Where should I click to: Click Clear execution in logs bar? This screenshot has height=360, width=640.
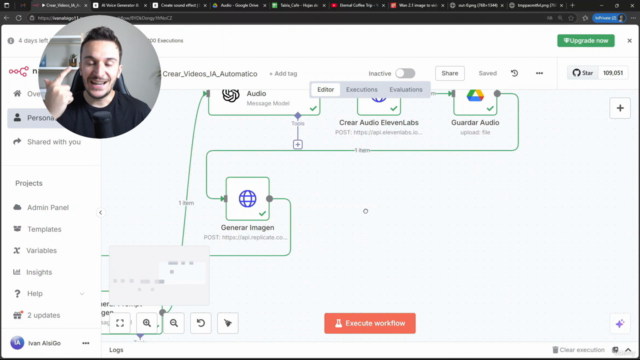(578, 350)
